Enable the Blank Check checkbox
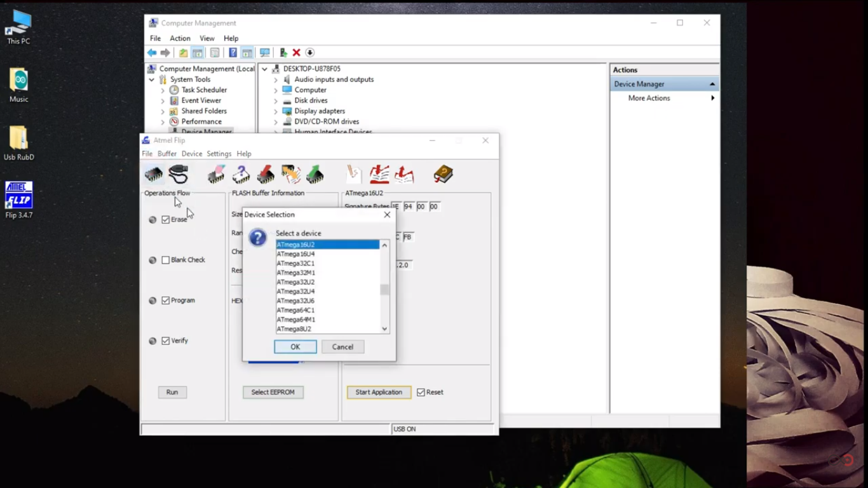Viewport: 868px width, 488px height. coord(166,260)
